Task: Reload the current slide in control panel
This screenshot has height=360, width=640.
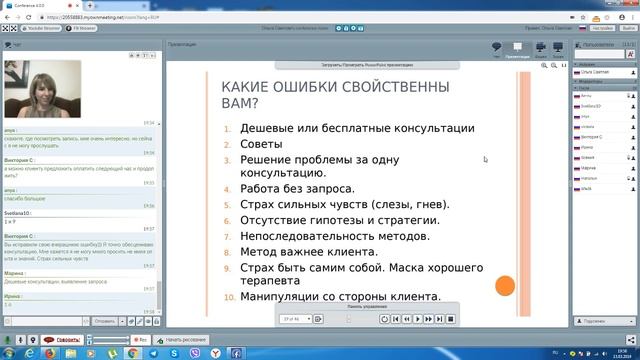Action: click(384, 319)
